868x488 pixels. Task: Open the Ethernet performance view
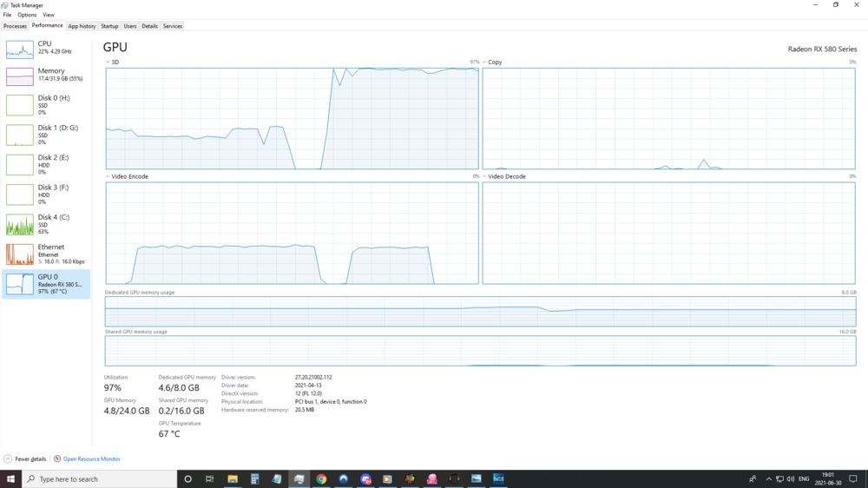click(x=46, y=254)
